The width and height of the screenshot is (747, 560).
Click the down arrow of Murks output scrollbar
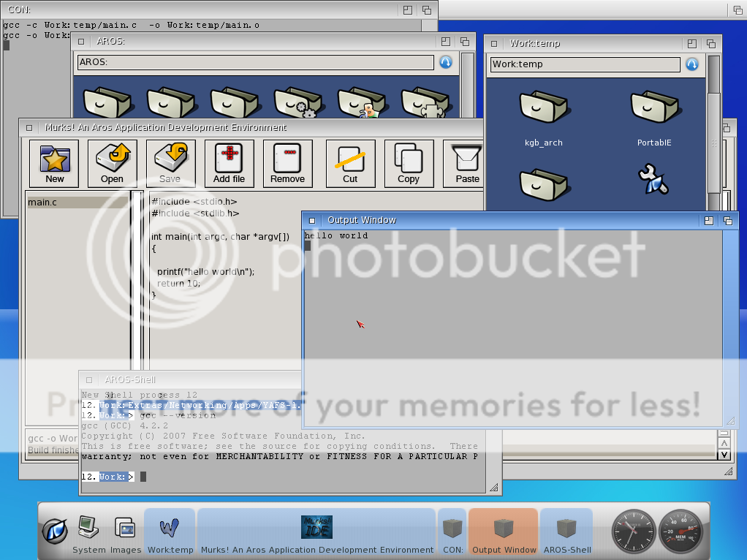coord(724,455)
